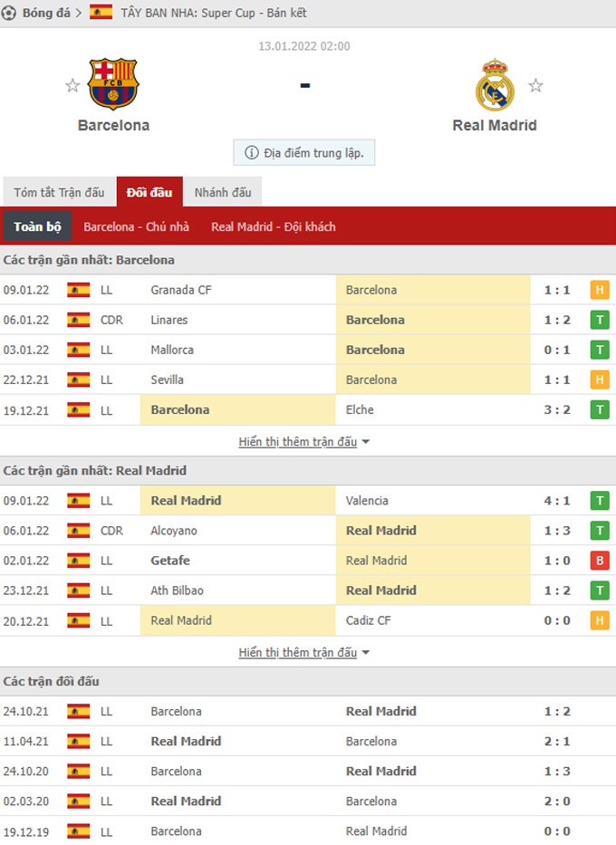Click the match date 13.01.2022 02:00
Screen dimensions: 616x845
[304, 46]
